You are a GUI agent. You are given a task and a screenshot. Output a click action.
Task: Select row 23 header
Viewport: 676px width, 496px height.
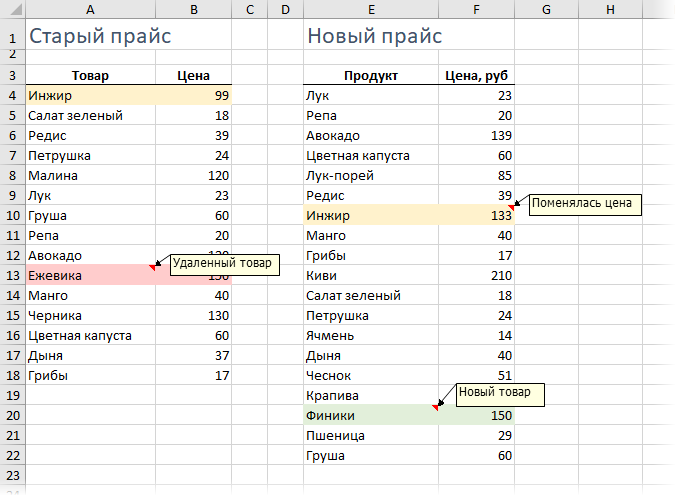tap(13, 475)
